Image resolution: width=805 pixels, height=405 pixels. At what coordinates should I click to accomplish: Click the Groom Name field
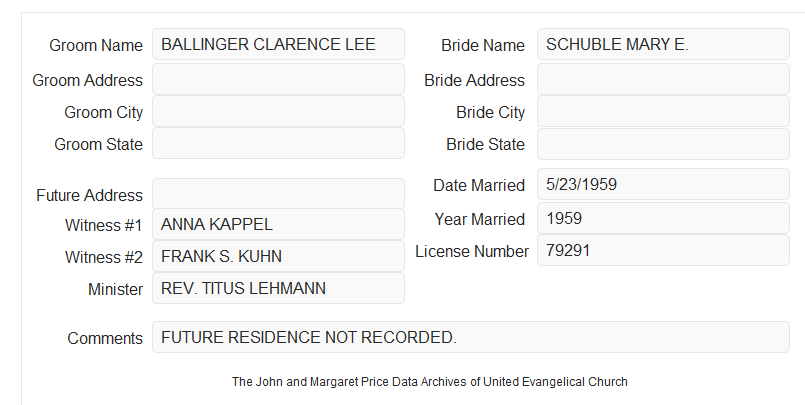[x=278, y=44]
